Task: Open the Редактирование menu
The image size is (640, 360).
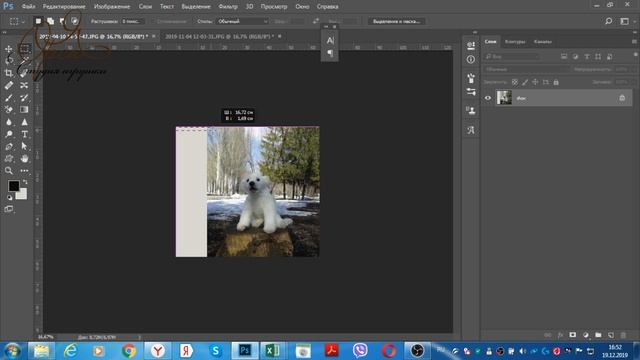Action: click(x=64, y=7)
